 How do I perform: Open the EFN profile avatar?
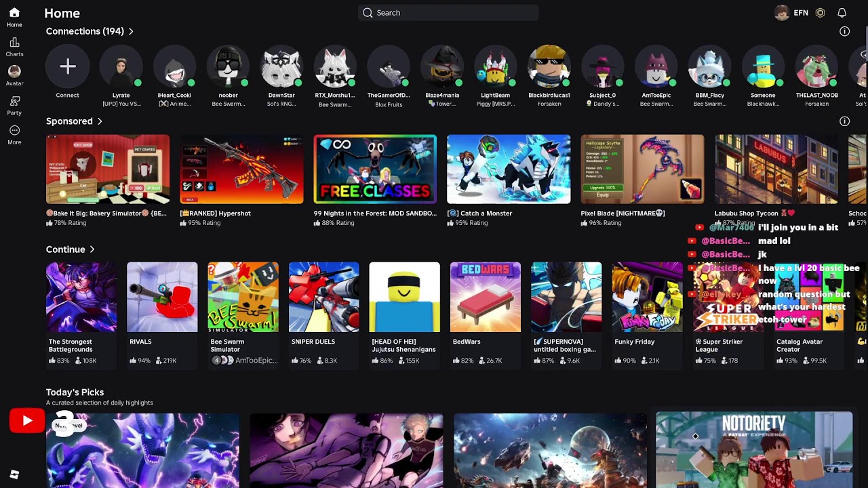pyautogui.click(x=782, y=13)
